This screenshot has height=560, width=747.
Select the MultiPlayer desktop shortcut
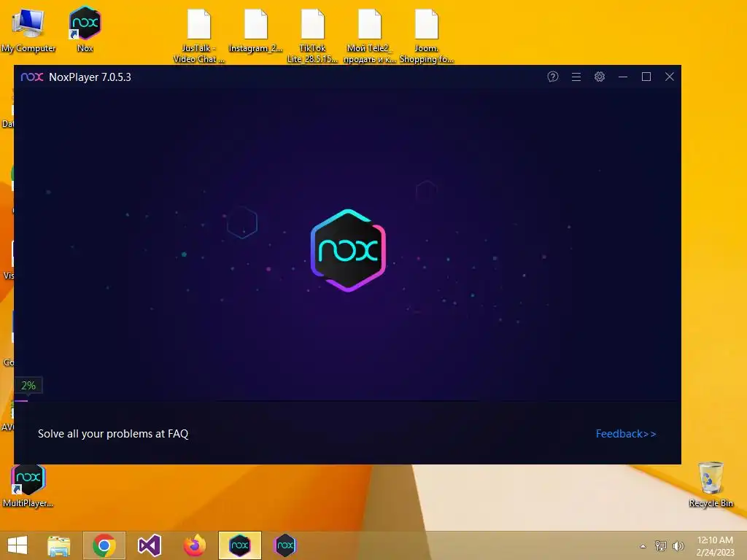click(x=28, y=486)
